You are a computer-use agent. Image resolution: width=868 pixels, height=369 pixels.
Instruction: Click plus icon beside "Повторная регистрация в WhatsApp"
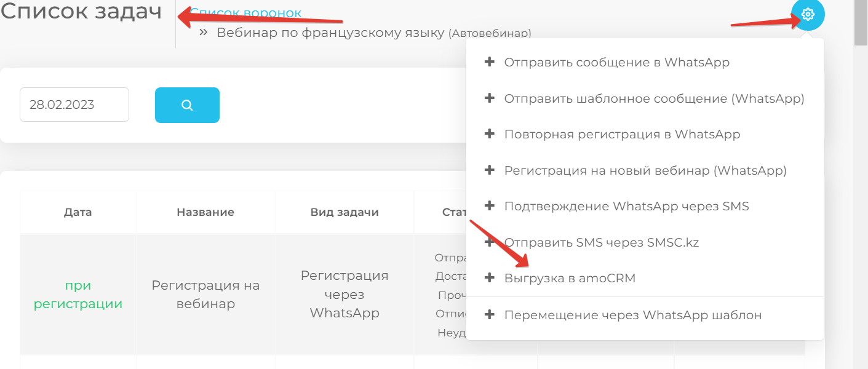[x=490, y=133]
